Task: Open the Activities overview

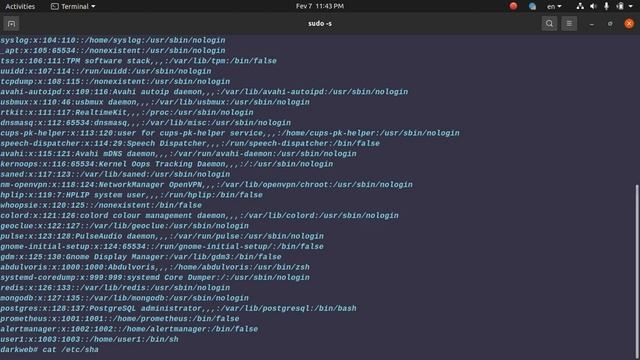Action: 20,6
